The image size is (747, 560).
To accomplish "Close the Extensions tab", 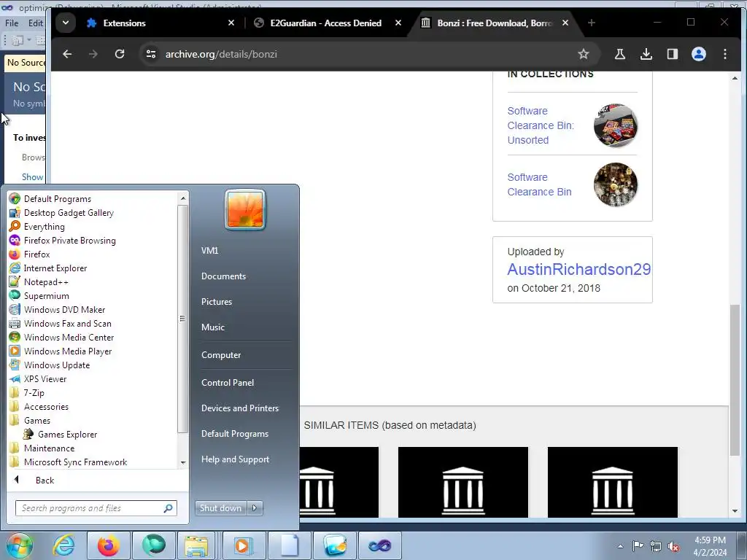I will [231, 23].
